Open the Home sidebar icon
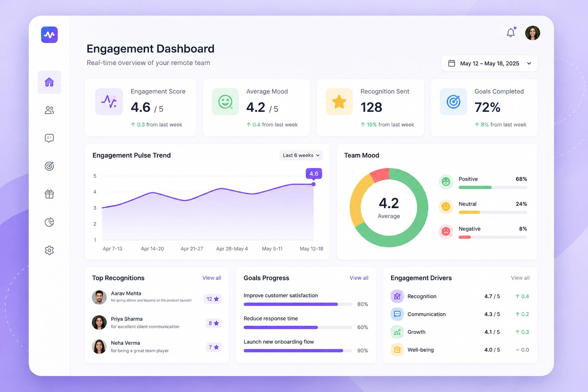 tap(49, 82)
